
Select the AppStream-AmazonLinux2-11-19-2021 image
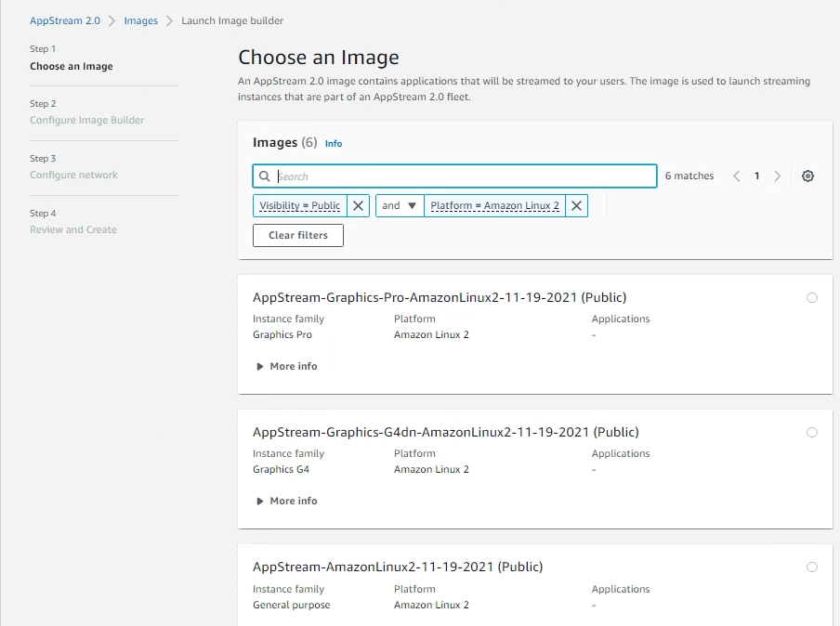[812, 567]
